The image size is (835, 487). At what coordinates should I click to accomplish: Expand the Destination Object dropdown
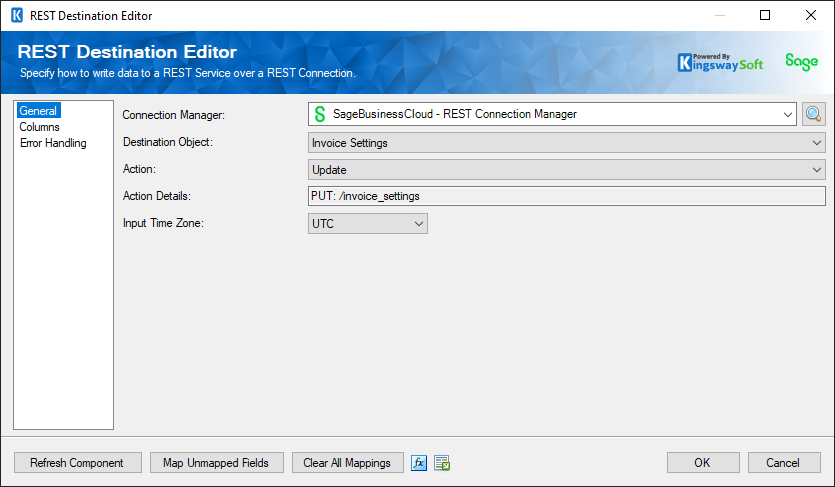click(x=567, y=143)
